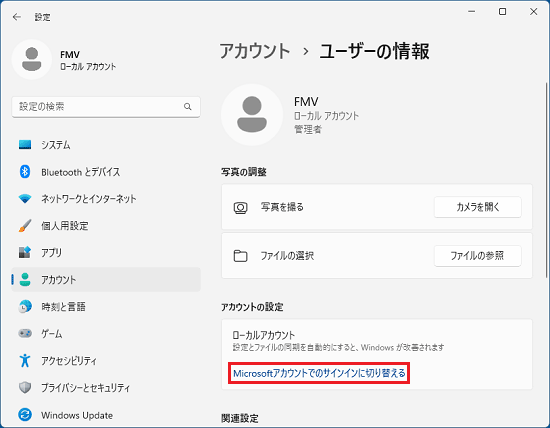Viewport: 550px width, 428px height.
Task: Click Microsoftアカウントでのサインインに切り替える link
Action: (x=319, y=373)
